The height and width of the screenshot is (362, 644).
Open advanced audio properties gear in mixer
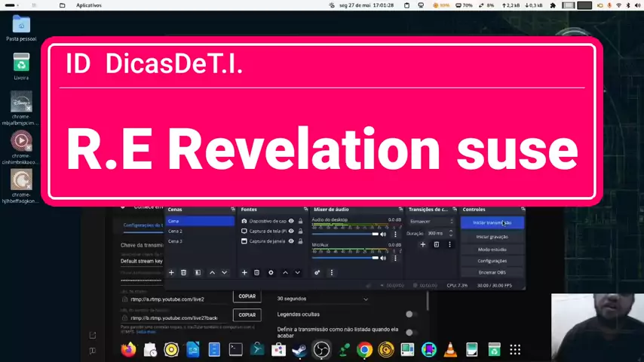(x=317, y=272)
